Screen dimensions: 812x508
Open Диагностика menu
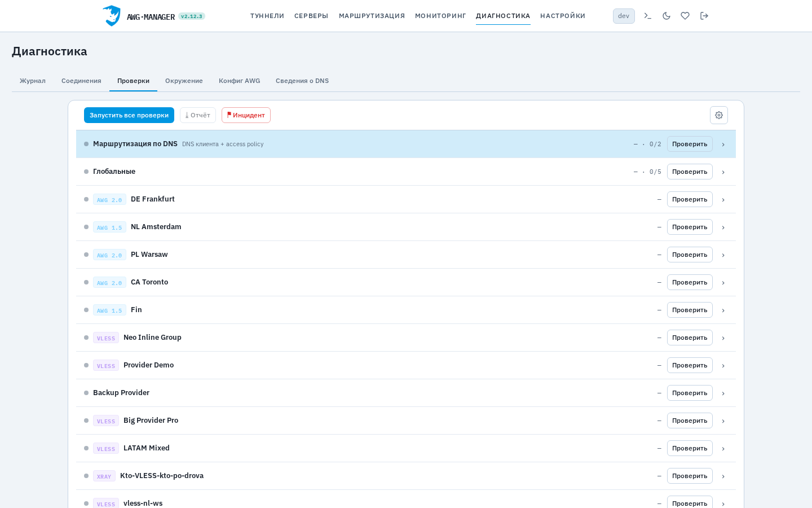[503, 16]
